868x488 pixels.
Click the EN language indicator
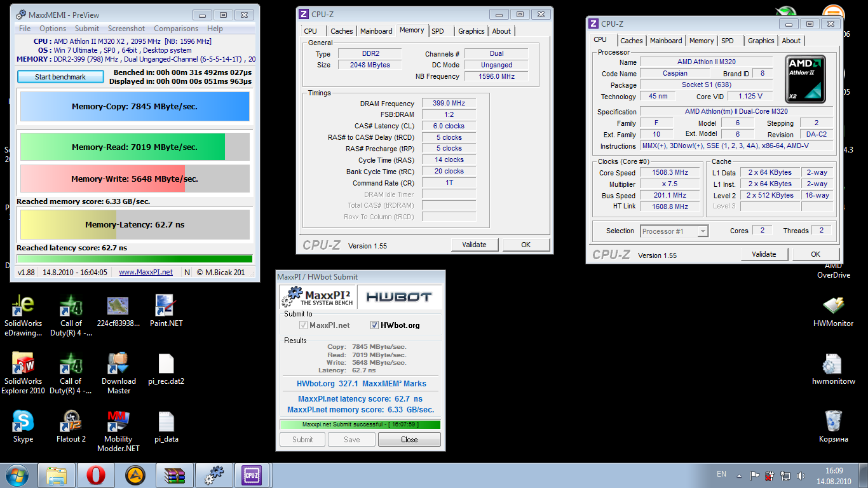pyautogui.click(x=721, y=474)
